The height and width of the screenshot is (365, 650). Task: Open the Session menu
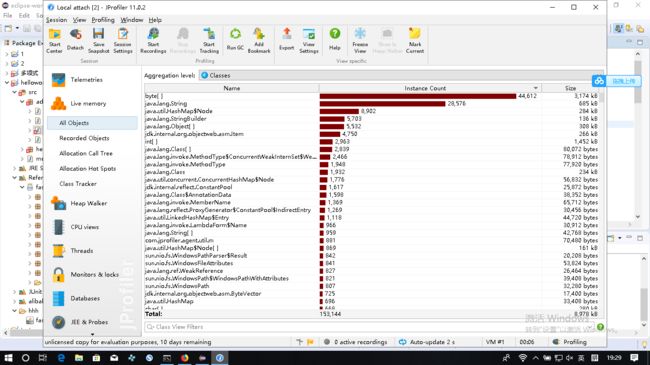[56, 20]
